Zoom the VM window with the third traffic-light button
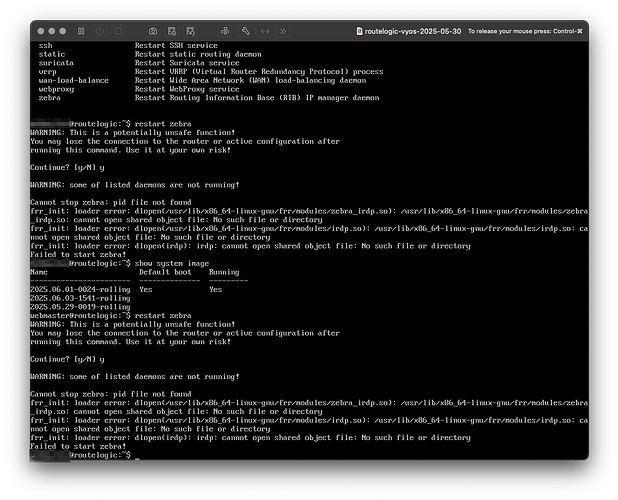618x500 pixels. point(63,31)
